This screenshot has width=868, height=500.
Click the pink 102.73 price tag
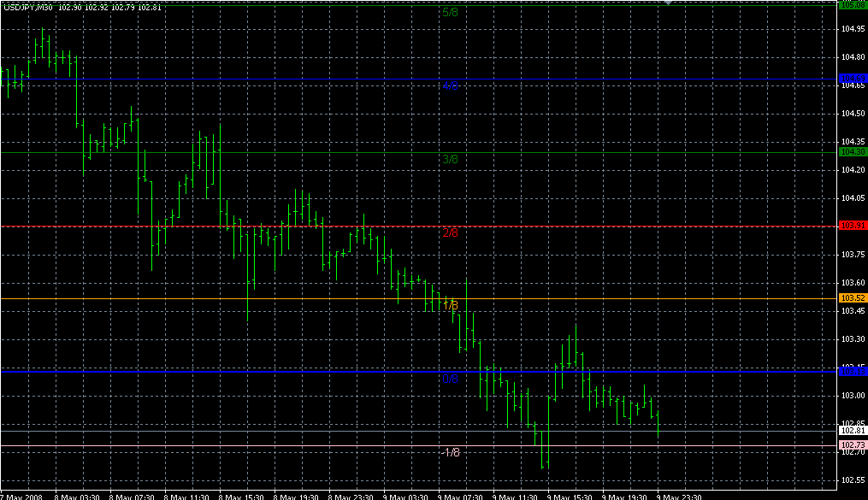[853, 445]
